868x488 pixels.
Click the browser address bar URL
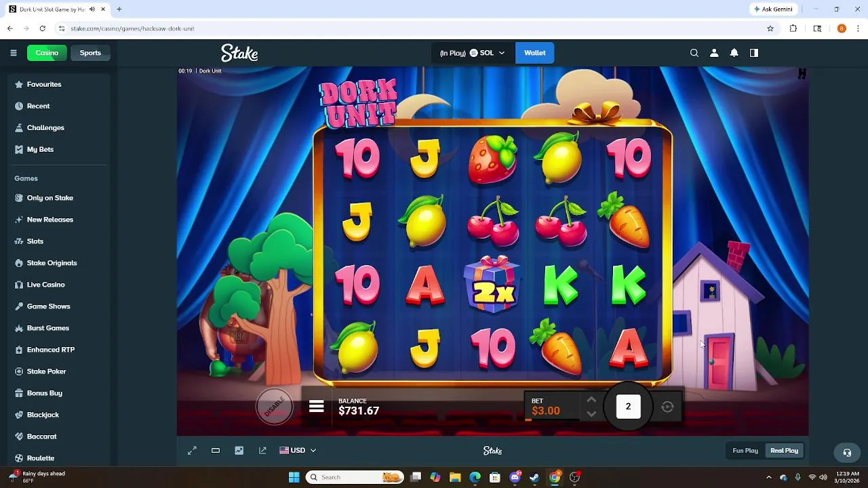tap(132, 28)
